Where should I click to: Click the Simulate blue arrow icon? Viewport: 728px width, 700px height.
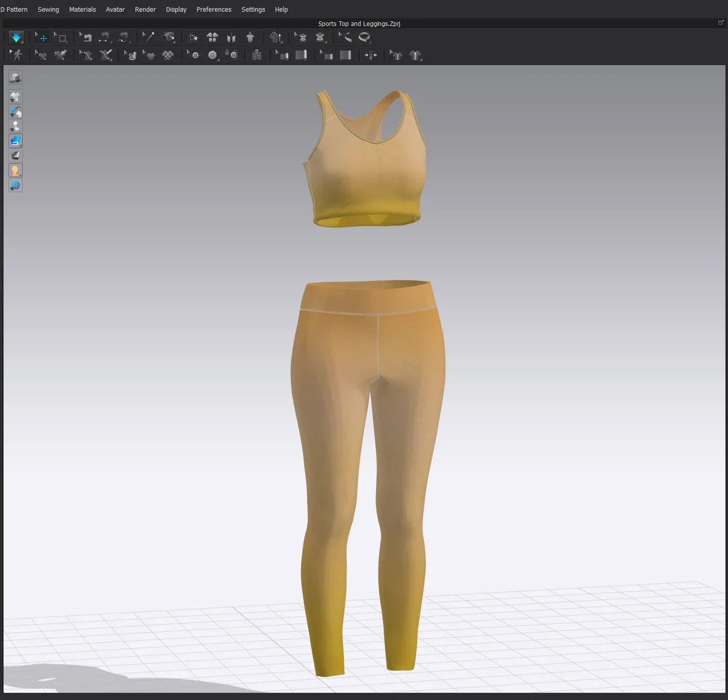point(16,37)
